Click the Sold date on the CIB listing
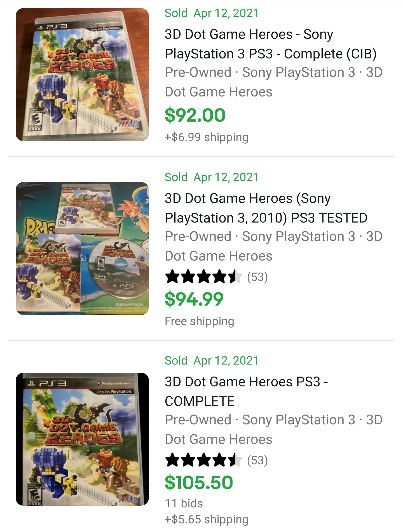The width and height of the screenshot is (403, 532). coord(212,13)
